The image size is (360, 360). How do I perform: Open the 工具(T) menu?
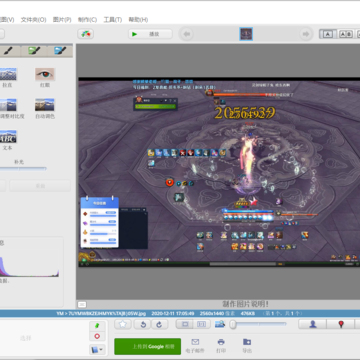point(113,20)
